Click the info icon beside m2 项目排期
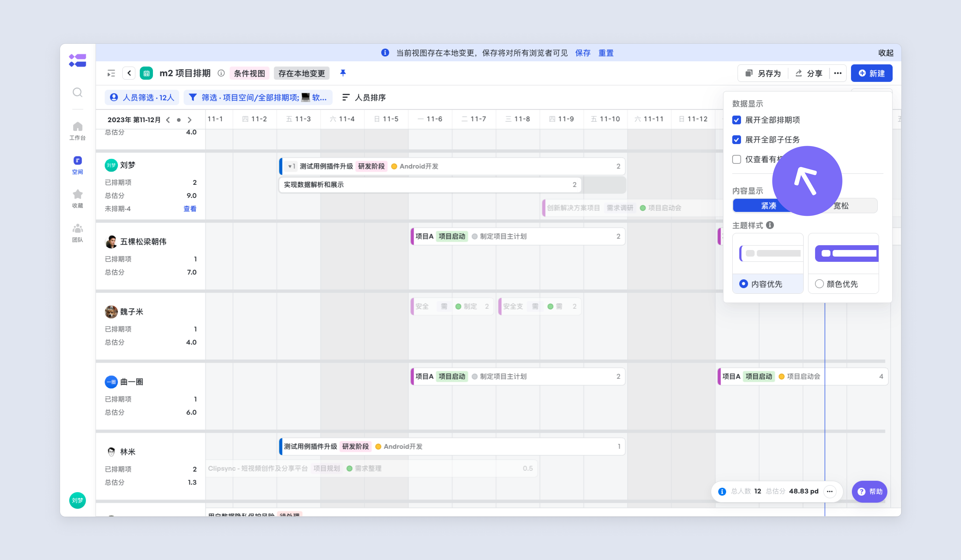The height and width of the screenshot is (560, 961). tap(221, 73)
